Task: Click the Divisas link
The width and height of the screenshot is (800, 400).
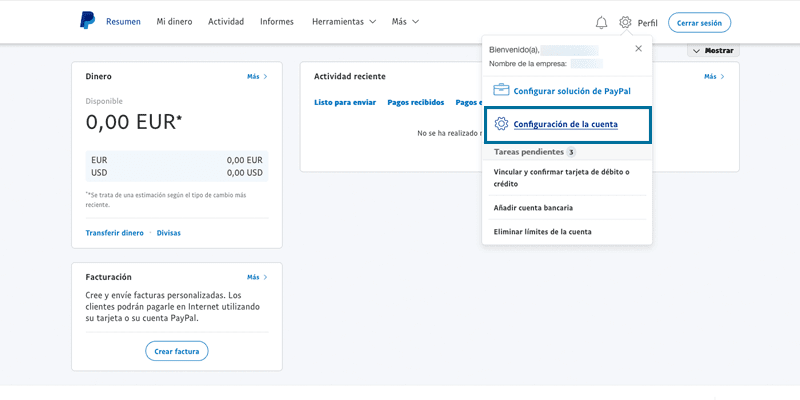Action: pyautogui.click(x=169, y=232)
